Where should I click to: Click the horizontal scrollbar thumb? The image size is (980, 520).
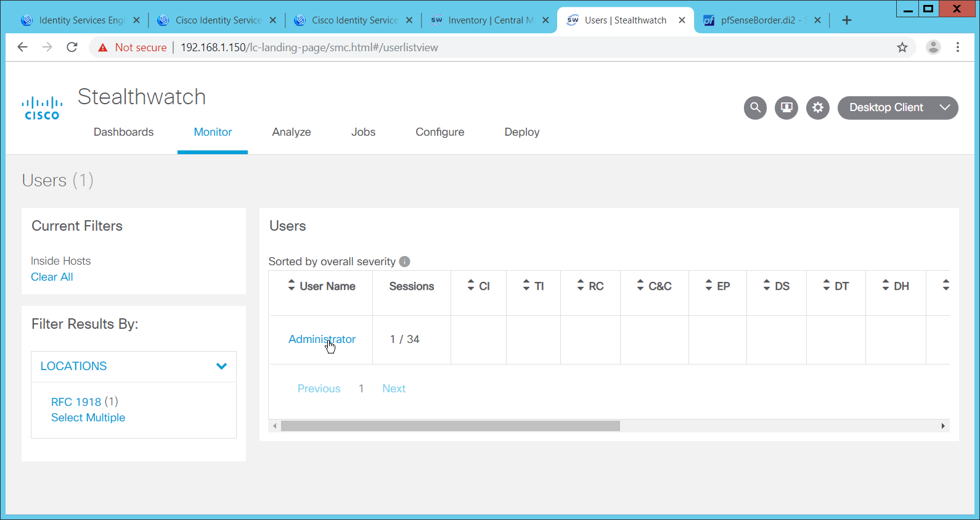click(x=450, y=426)
